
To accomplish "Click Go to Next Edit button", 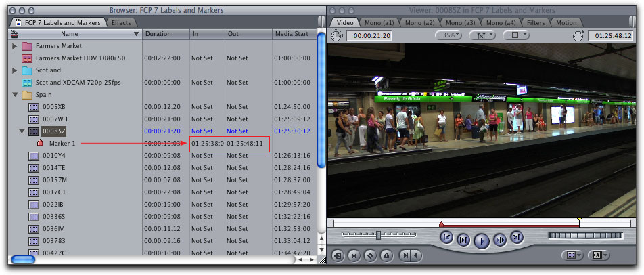I will tap(517, 237).
